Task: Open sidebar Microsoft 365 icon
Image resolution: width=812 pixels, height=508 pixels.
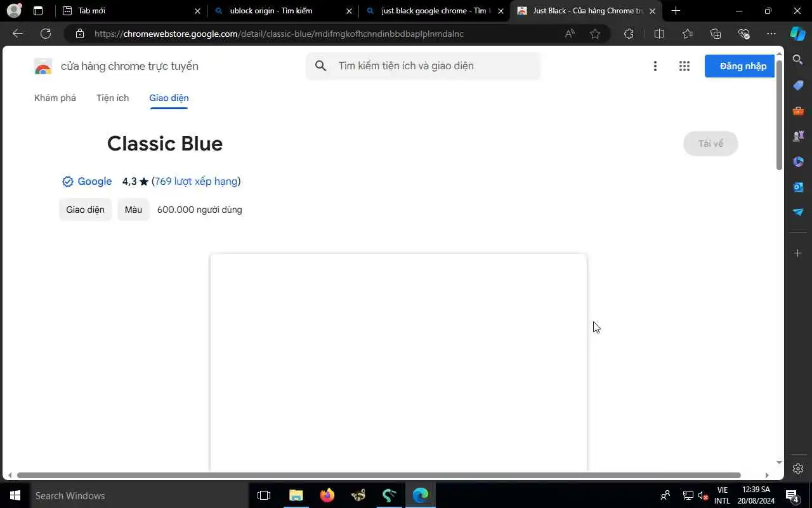Action: (x=798, y=161)
